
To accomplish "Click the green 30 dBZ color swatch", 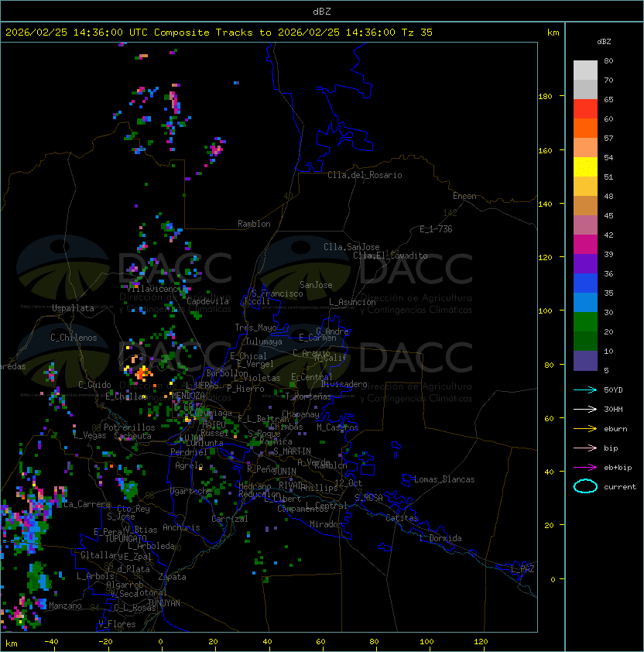I will (585, 322).
